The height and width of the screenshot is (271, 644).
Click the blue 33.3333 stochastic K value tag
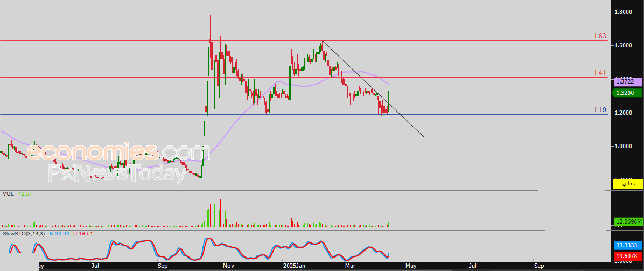point(628,245)
